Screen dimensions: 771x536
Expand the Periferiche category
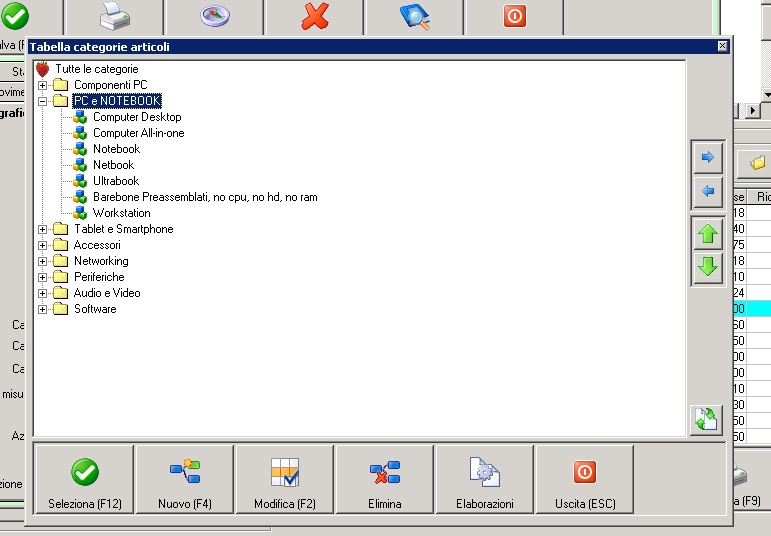pos(43,277)
